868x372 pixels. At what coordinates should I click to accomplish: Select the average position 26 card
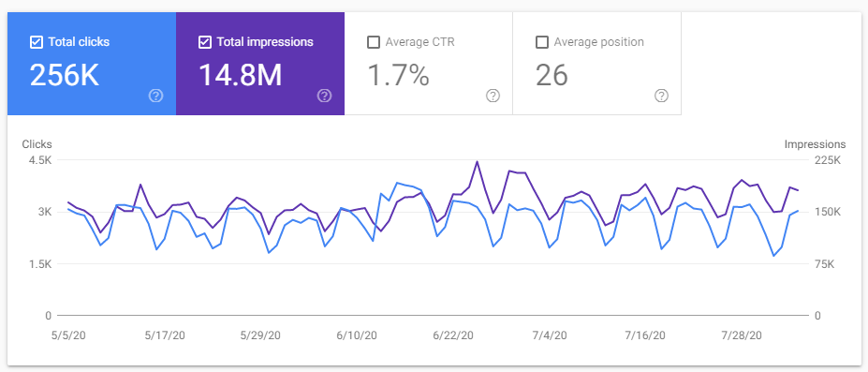coord(596,64)
